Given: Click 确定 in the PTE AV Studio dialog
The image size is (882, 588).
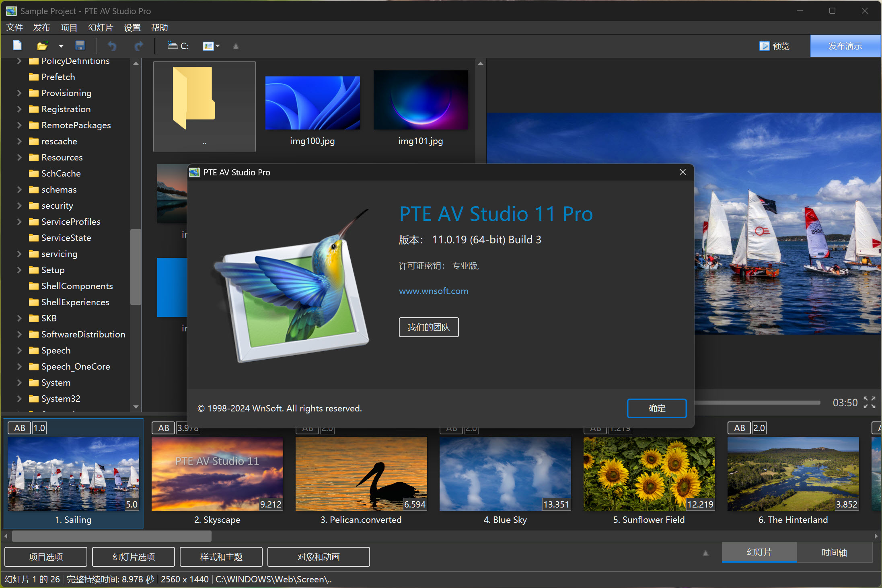Looking at the screenshot, I should 656,408.
